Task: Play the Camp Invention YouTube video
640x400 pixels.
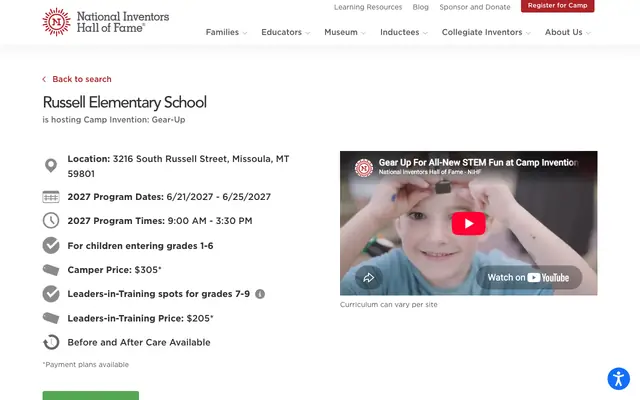Action: [469, 223]
